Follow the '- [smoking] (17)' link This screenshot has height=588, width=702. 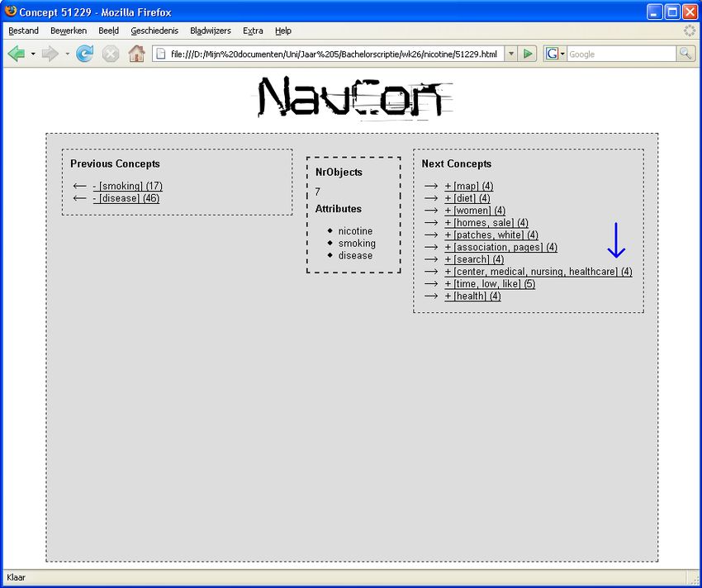click(127, 186)
